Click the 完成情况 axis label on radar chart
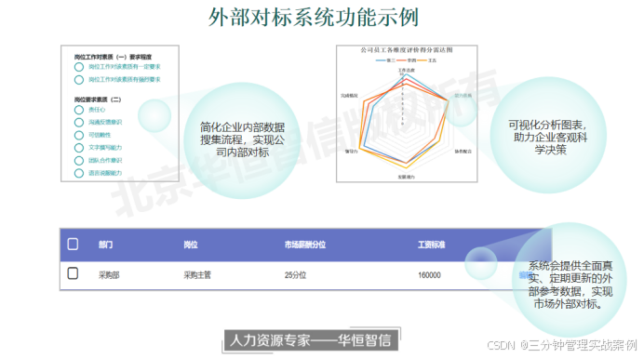Screen dimensions: 644x358 [x=349, y=96]
